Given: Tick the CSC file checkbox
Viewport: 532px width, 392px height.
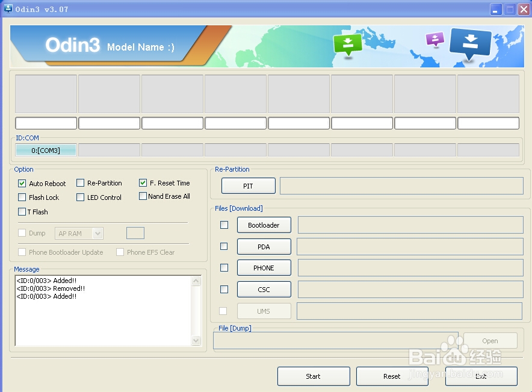Looking at the screenshot, I should coord(224,289).
